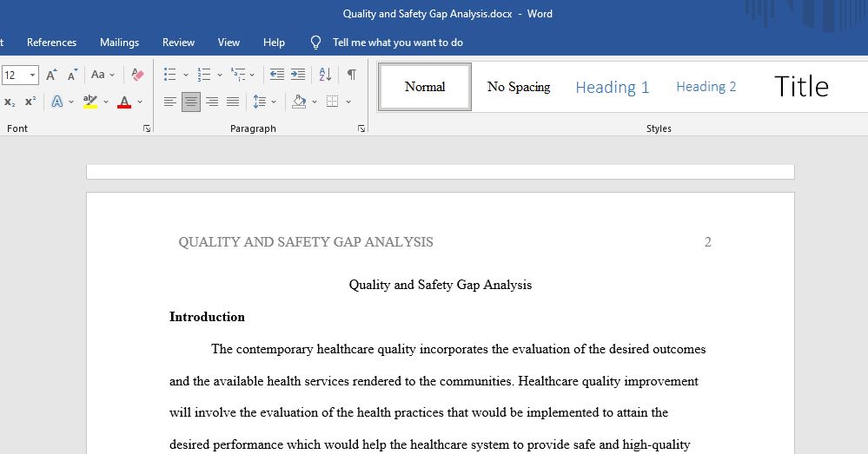Open line and paragraph spacing
This screenshot has height=454, width=868.
click(259, 102)
